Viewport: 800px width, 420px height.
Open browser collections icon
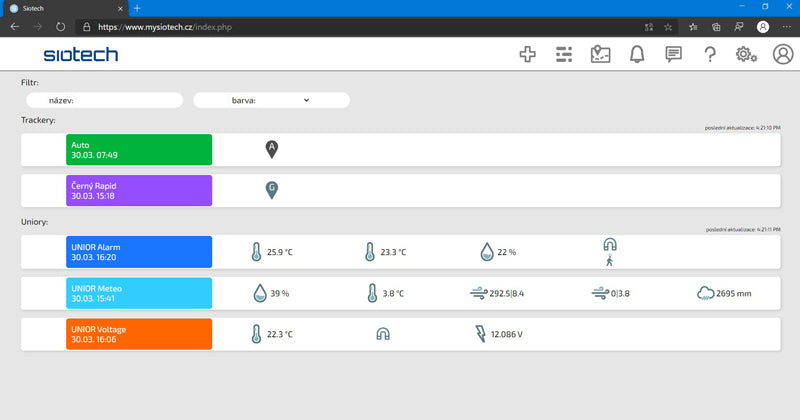[x=716, y=27]
